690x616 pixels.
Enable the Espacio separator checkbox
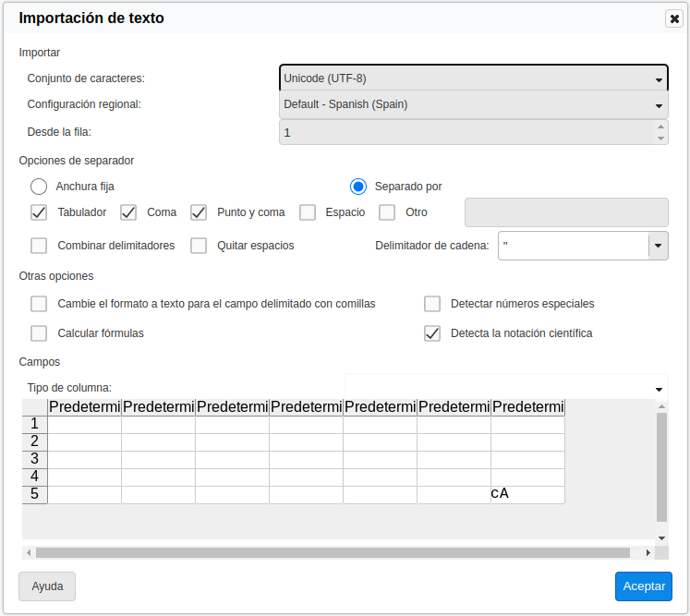click(308, 212)
